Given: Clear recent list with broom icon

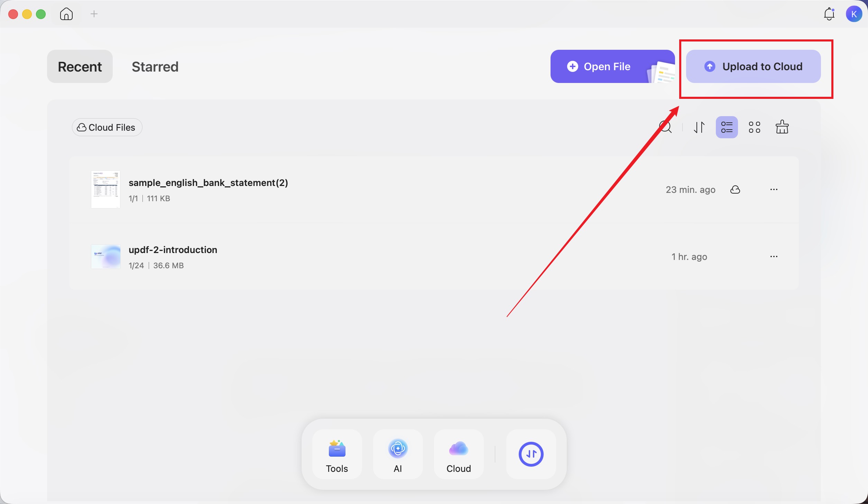Looking at the screenshot, I should tap(782, 127).
